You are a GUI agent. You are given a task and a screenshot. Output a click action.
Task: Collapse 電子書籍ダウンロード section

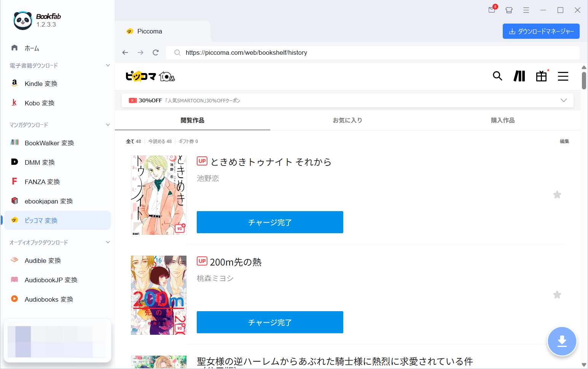[108, 65]
